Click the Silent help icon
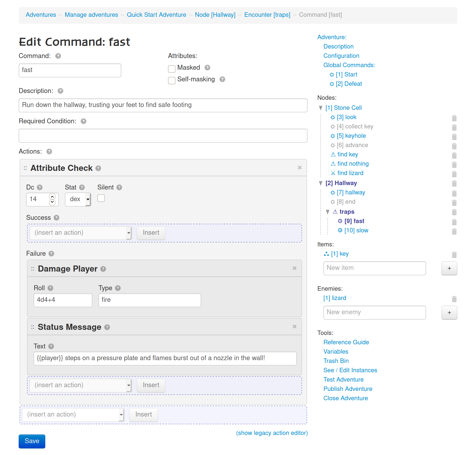Viewport: 476px width, 455px height. point(119,187)
